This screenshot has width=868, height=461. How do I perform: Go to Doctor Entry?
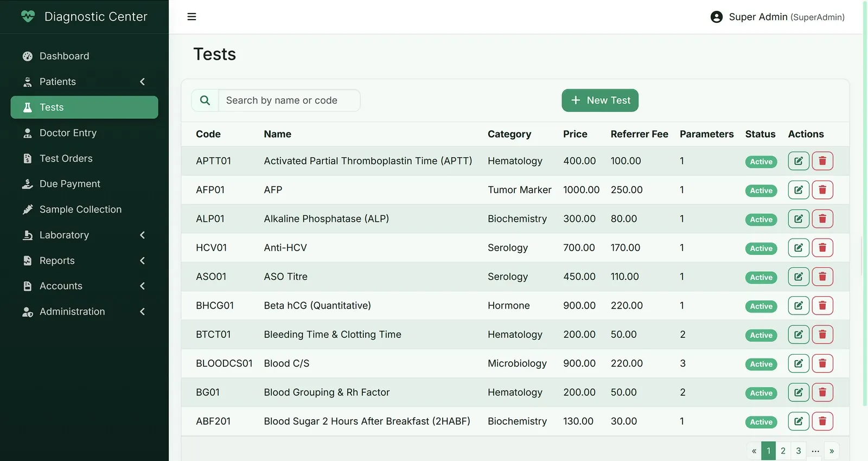(84, 133)
